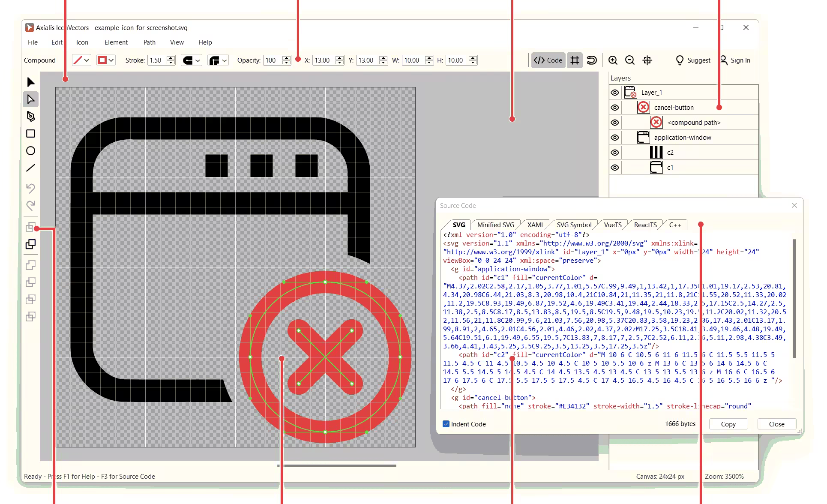Increase the Stroke width with the stepper
Image resolution: width=827 pixels, height=504 pixels.
coord(170,57)
